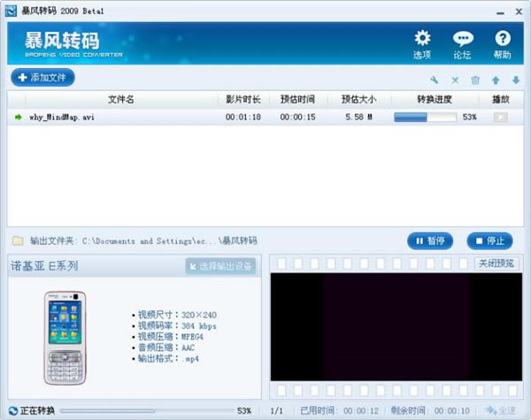
Task: Move file up with the up arrow icon
Action: (496, 80)
